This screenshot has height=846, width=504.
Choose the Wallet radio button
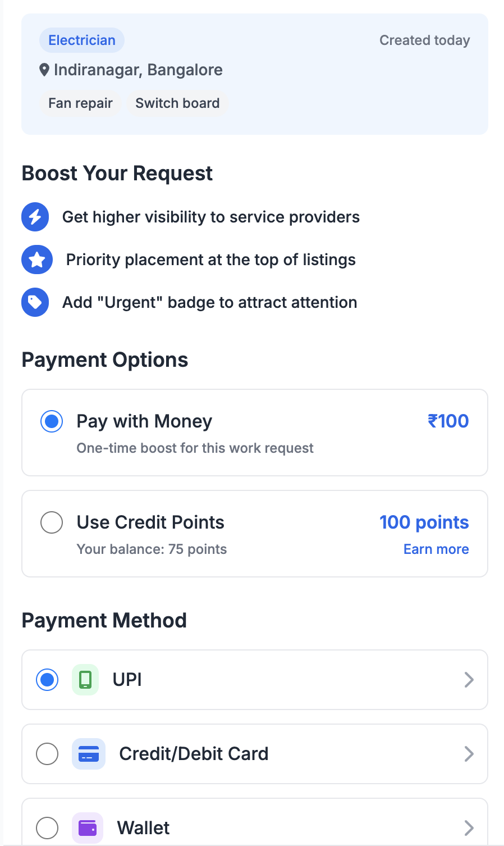point(47,828)
